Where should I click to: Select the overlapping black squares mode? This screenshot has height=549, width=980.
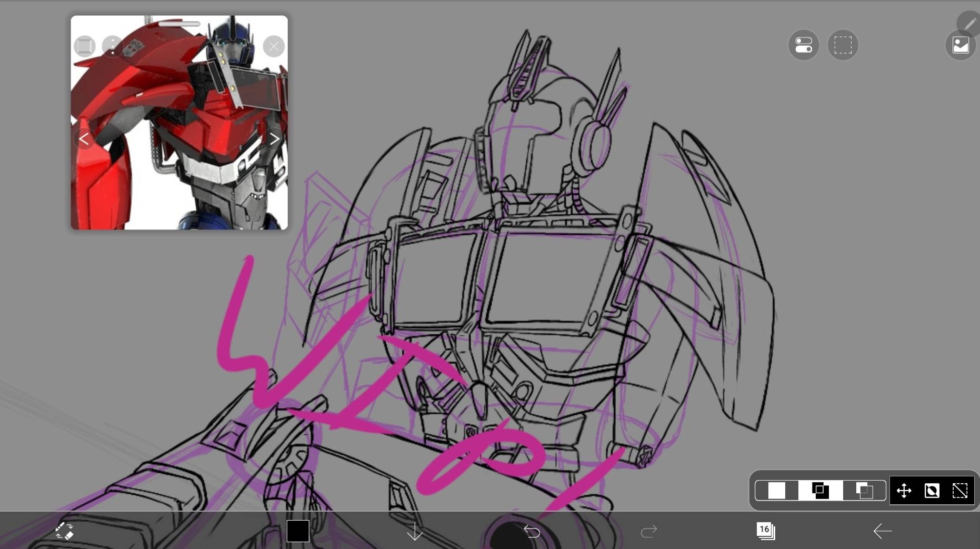click(x=820, y=491)
